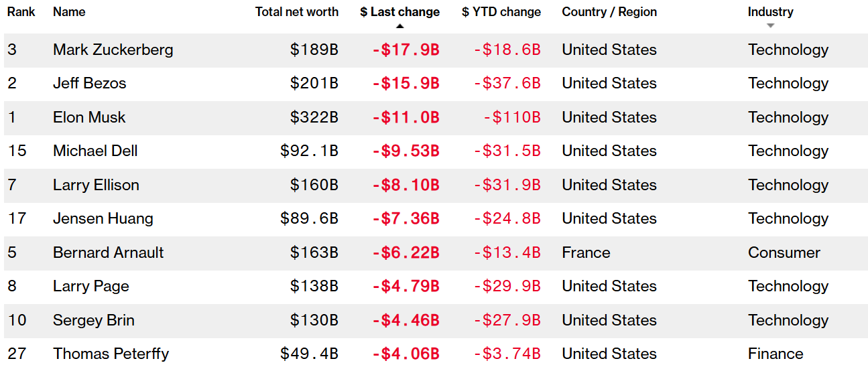Click the $ Last change column header

[x=399, y=12]
